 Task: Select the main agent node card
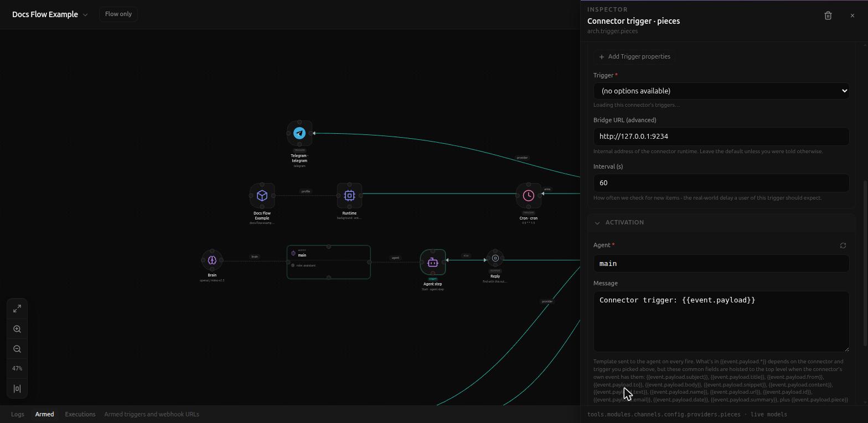point(329,262)
